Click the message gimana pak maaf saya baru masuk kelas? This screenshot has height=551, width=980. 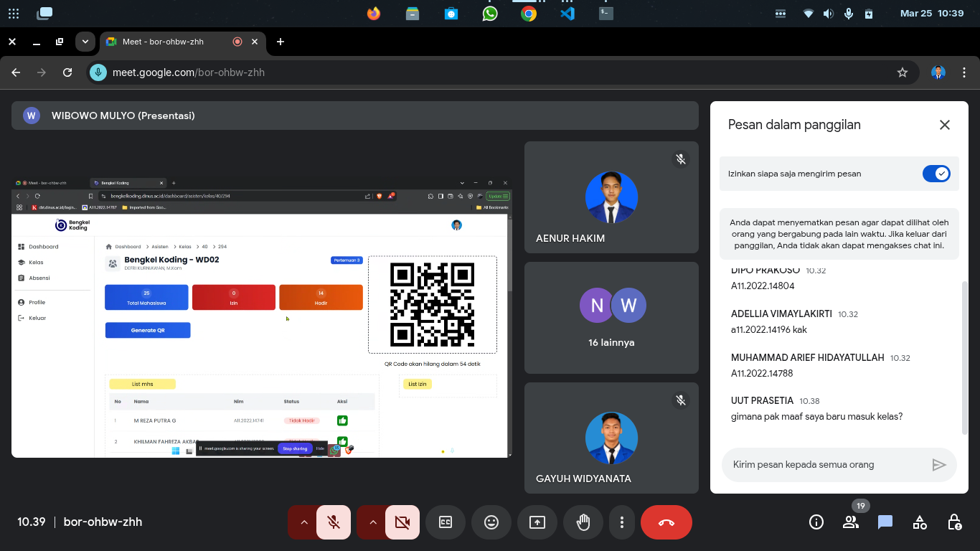(816, 417)
